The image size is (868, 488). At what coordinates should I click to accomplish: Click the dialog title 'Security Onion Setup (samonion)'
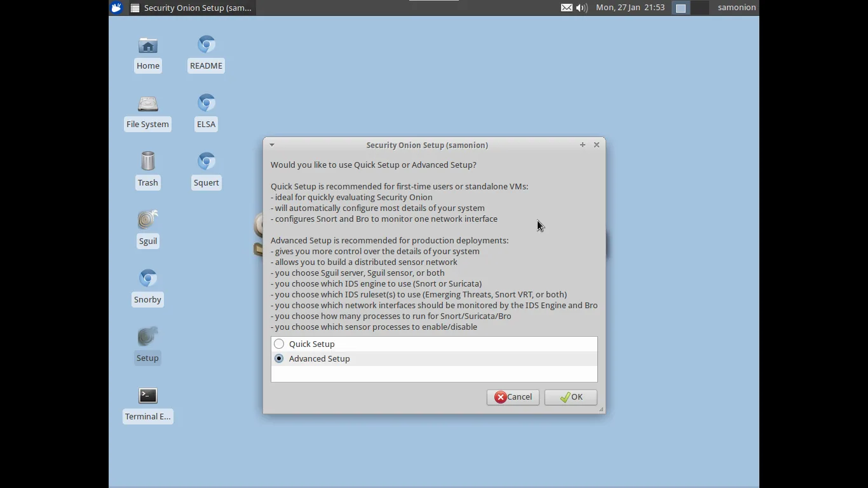[x=427, y=145]
